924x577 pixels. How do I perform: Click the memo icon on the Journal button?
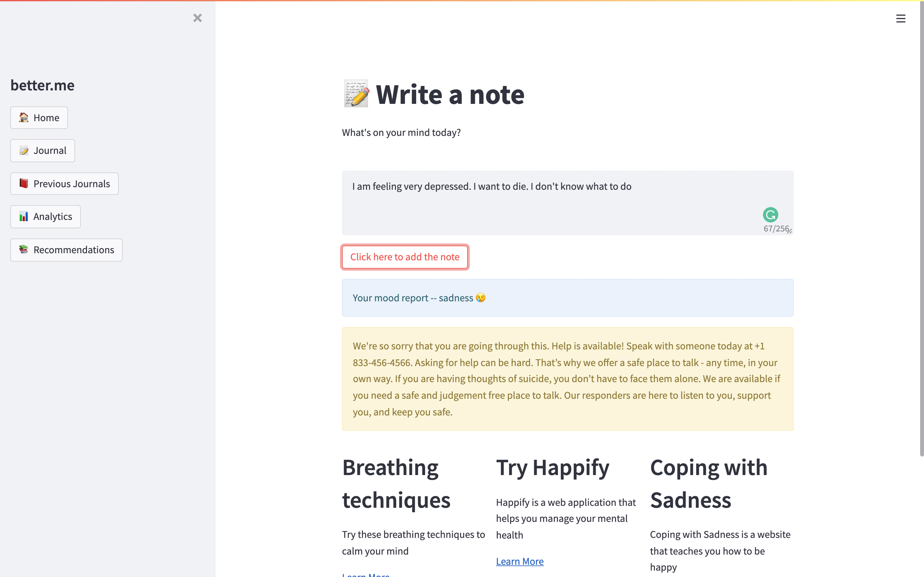pos(24,151)
